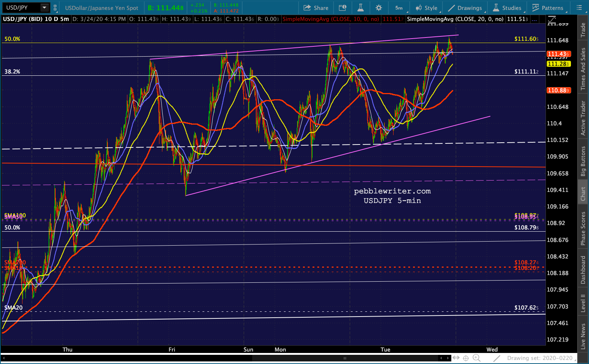589x364 pixels.
Task: Open the Studies menu
Action: (507, 8)
